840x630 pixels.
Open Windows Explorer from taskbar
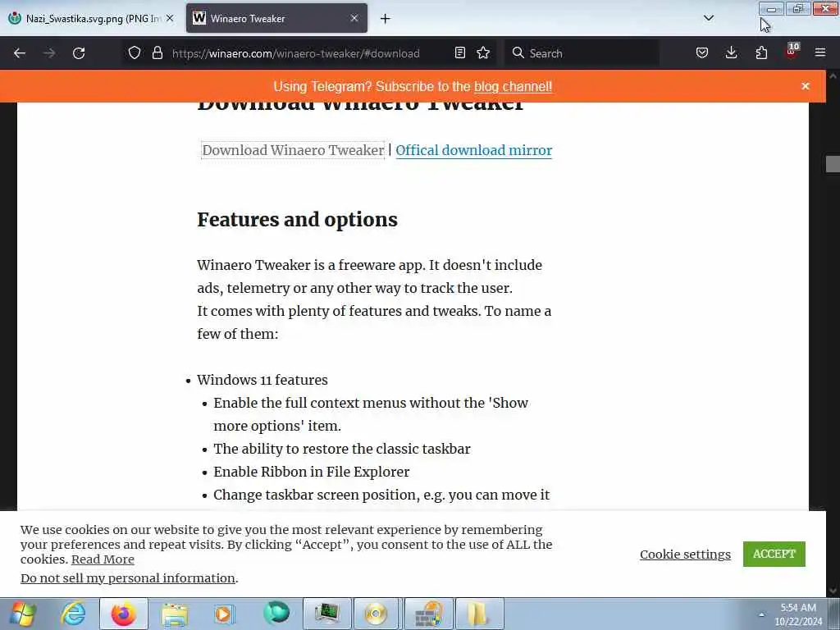[174, 614]
